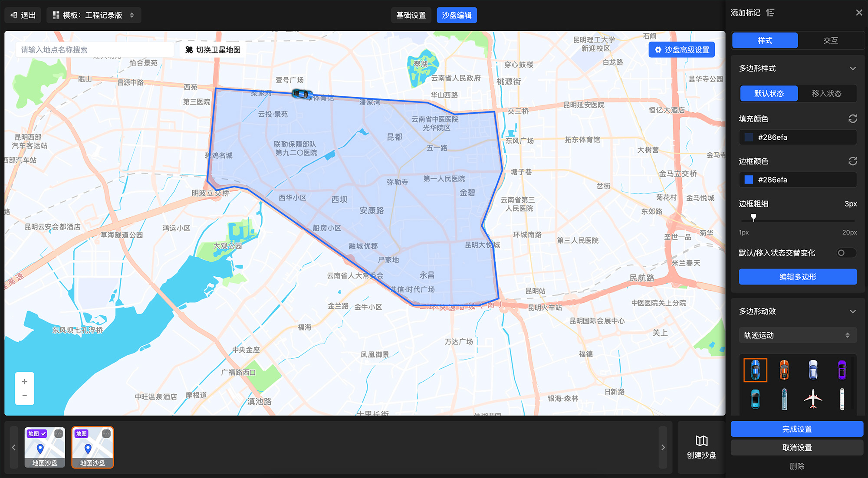Switch to the 交互 tab
This screenshot has width=868, height=478.
[830, 40]
